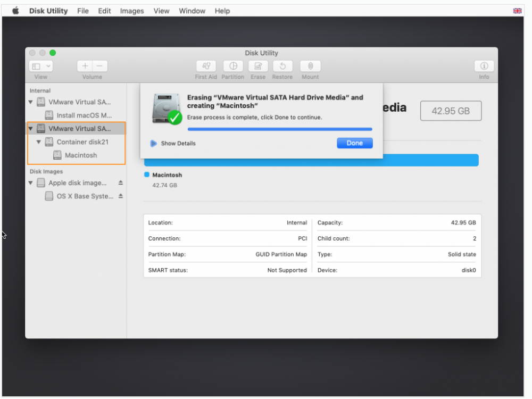Open the Edit menu

[104, 11]
